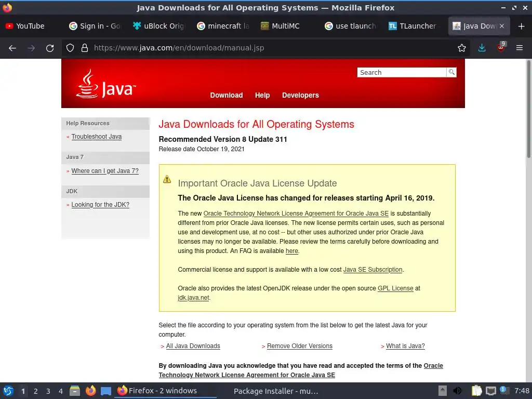Open the jdk.java.net link
532x399 pixels.
tap(193, 298)
